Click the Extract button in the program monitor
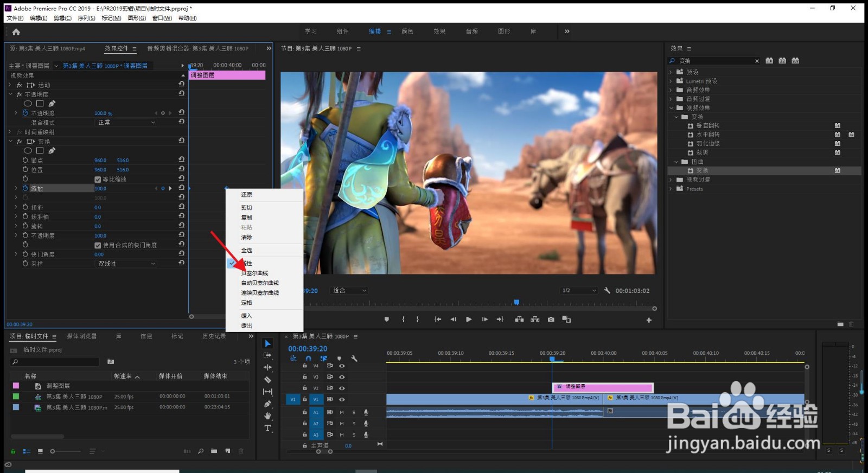 [x=535, y=319]
